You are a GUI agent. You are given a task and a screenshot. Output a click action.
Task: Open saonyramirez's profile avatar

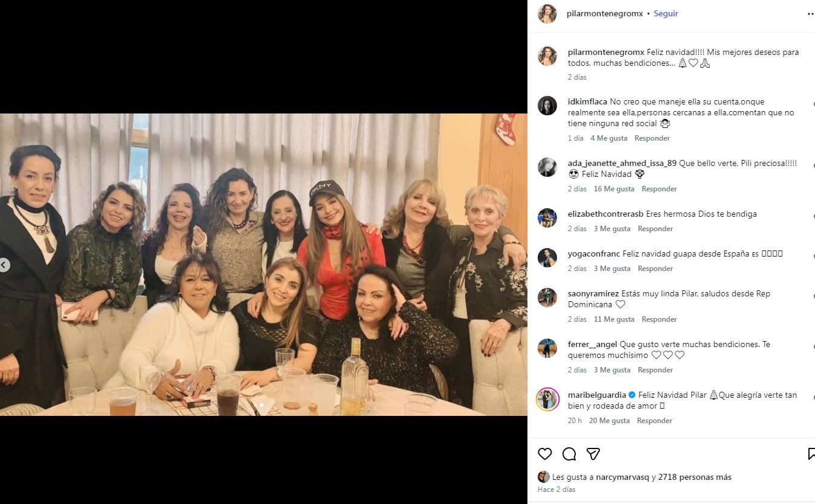pos(547,298)
